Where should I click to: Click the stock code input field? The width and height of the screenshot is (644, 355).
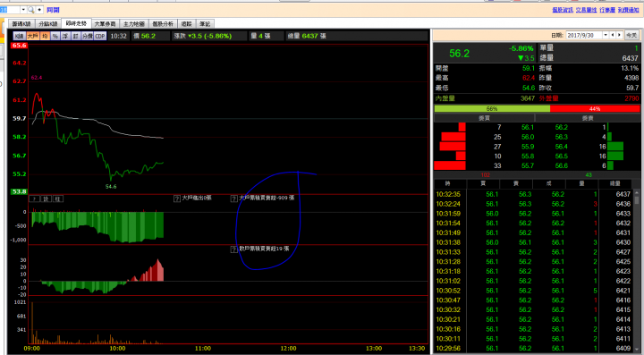coord(10,10)
